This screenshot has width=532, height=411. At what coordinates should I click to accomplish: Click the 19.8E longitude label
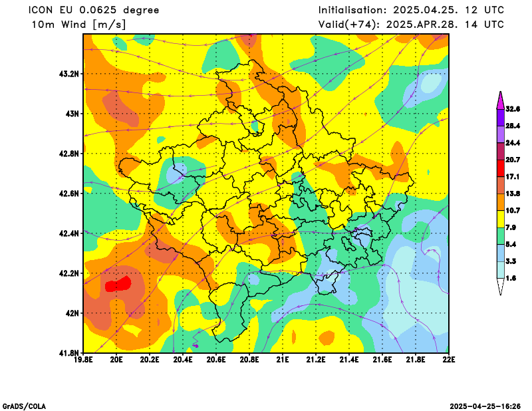[84, 359]
